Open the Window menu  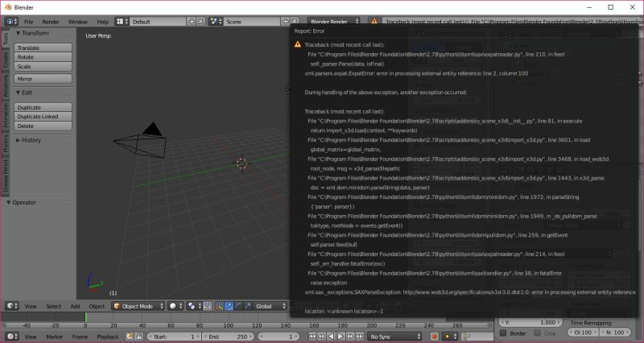coord(77,22)
